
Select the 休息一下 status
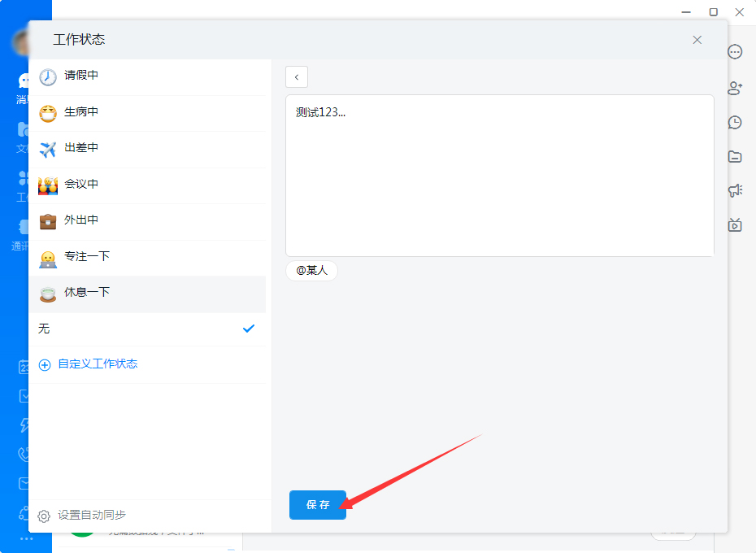(x=98, y=294)
